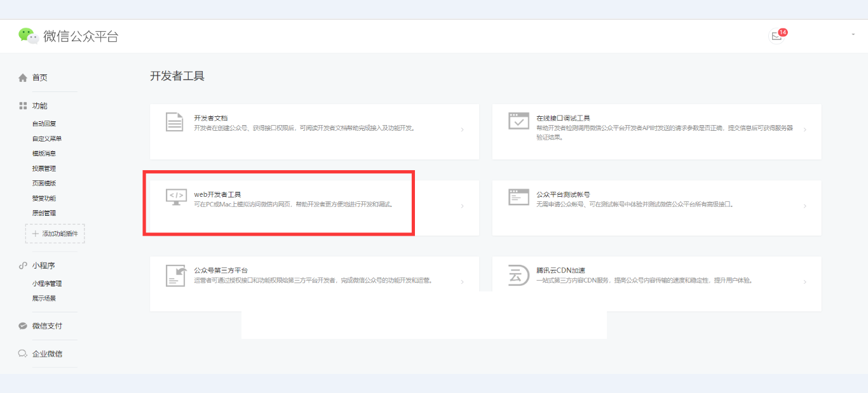Open the notifications envelope icon with badge 14
Viewport: 868px width, 393px height.
(x=776, y=36)
